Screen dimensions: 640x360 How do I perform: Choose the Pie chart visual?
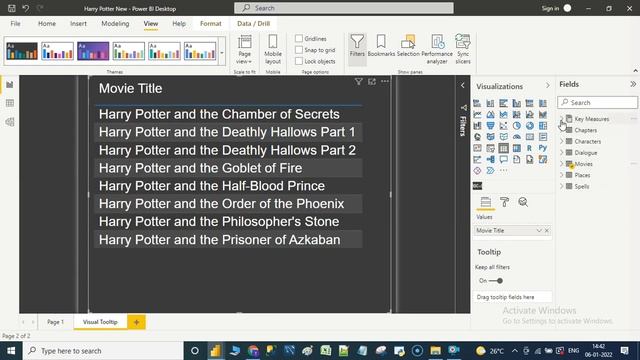click(516, 126)
